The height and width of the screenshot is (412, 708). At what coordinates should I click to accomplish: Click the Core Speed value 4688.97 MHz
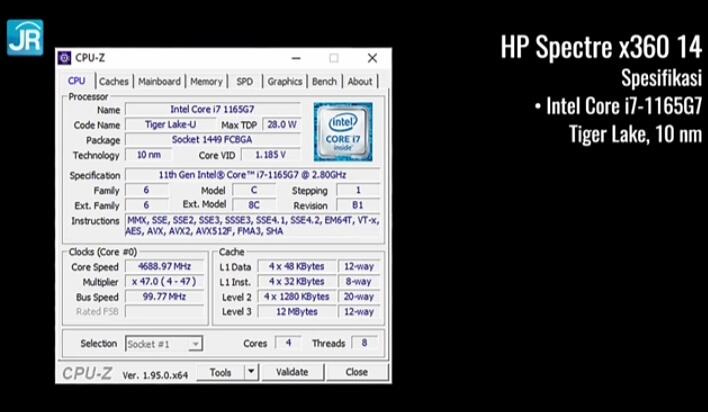[x=164, y=267]
